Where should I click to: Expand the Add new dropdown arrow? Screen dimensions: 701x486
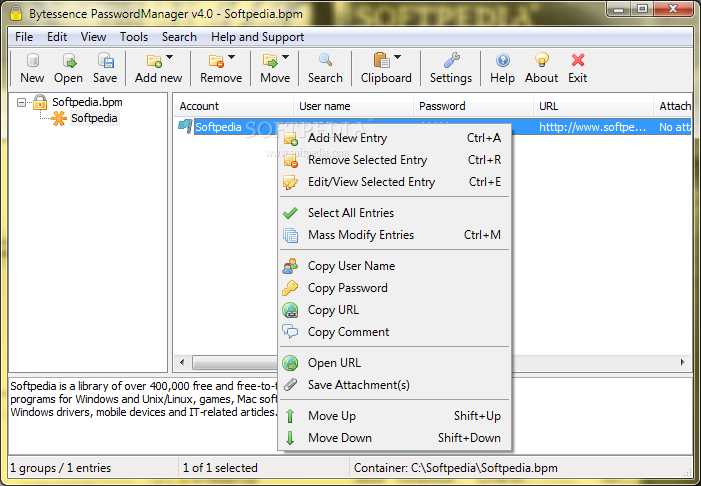(x=169, y=57)
